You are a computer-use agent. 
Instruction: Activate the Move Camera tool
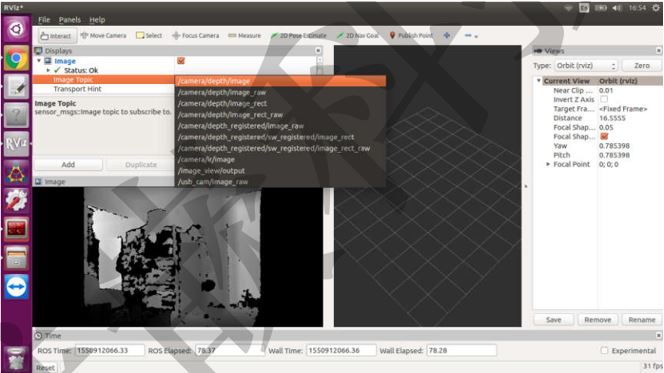[104, 36]
